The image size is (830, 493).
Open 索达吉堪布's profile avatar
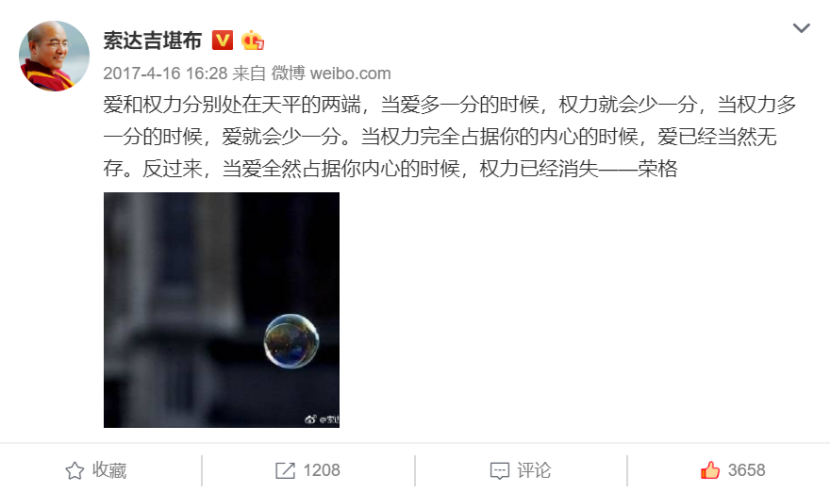coord(54,56)
